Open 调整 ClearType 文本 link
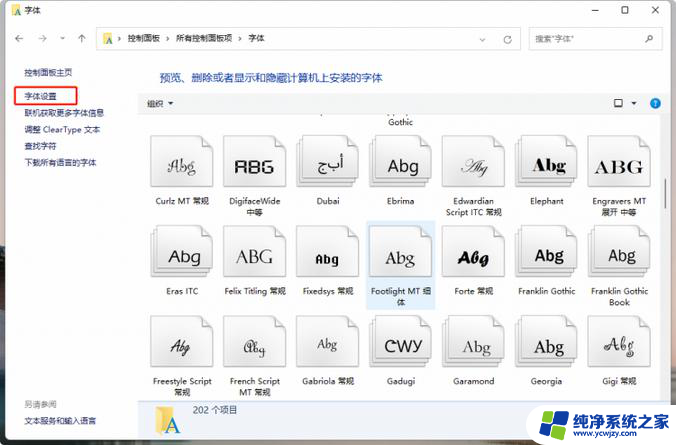The height and width of the screenshot is (445, 676). pyautogui.click(x=62, y=129)
